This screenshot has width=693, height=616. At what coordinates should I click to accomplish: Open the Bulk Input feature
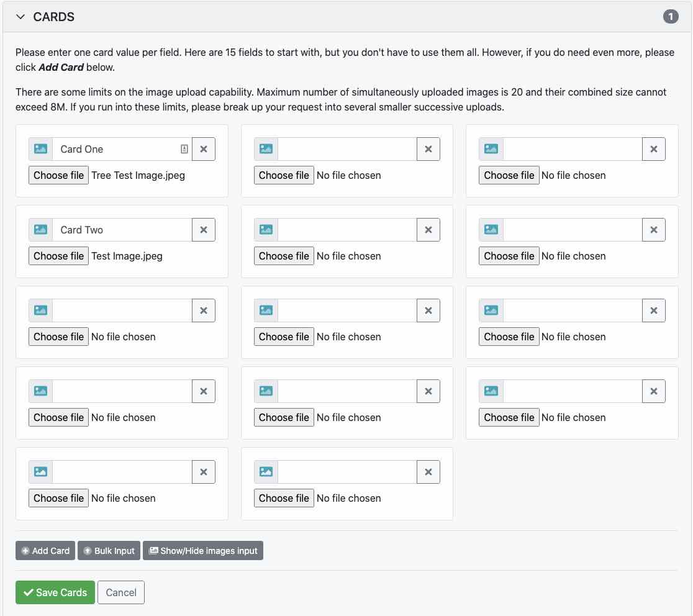pos(109,550)
